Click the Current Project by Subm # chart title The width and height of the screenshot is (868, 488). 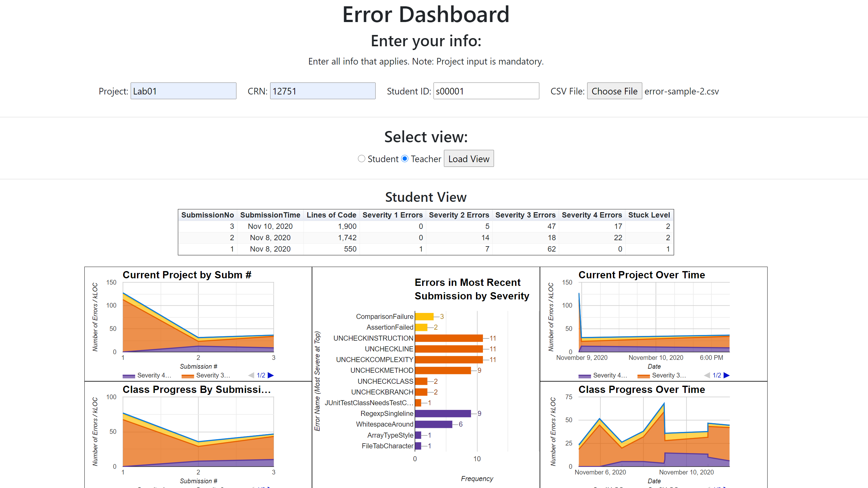(x=187, y=275)
